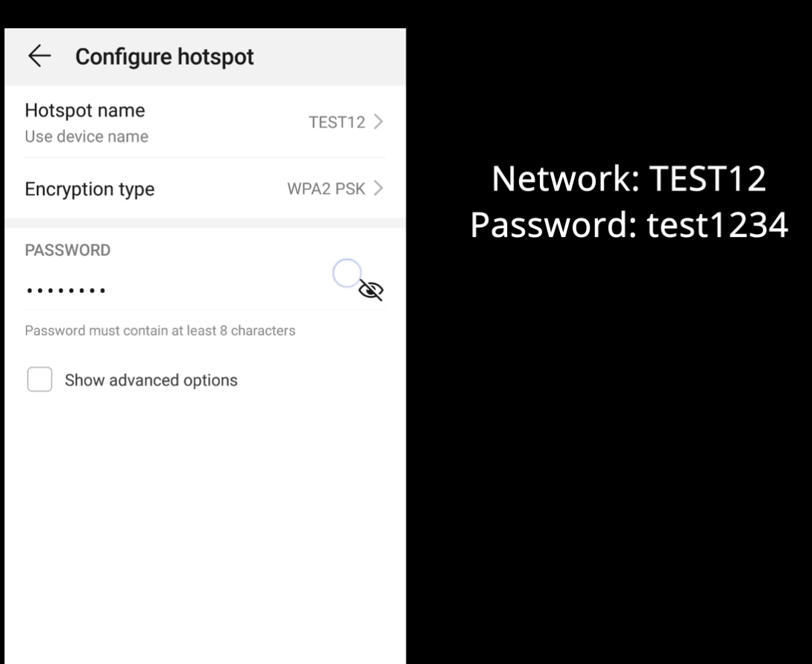Tap the "Show advanced options" label
The height and width of the screenshot is (664, 812).
click(x=151, y=380)
